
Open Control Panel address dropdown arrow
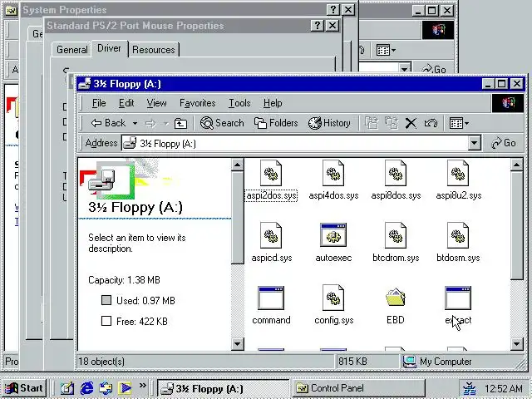coord(404,69)
